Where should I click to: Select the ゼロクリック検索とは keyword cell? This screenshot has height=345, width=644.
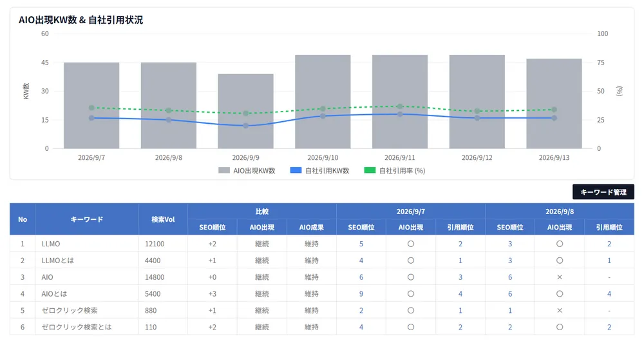[x=87, y=327]
